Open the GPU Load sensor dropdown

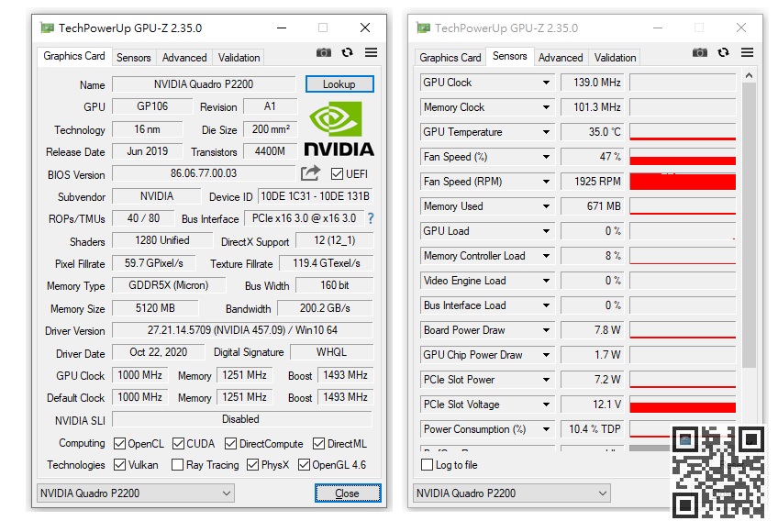(x=546, y=231)
